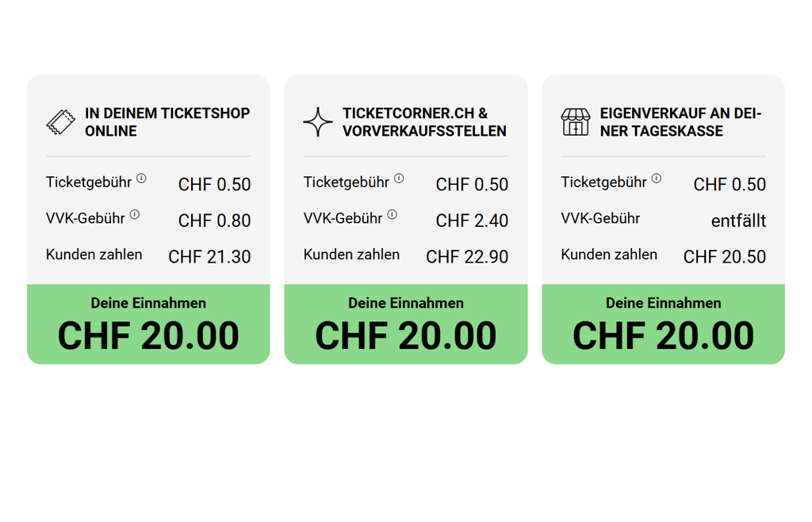Click the shop stall icon for Tageskasse
This screenshot has width=812, height=522.
click(x=576, y=122)
